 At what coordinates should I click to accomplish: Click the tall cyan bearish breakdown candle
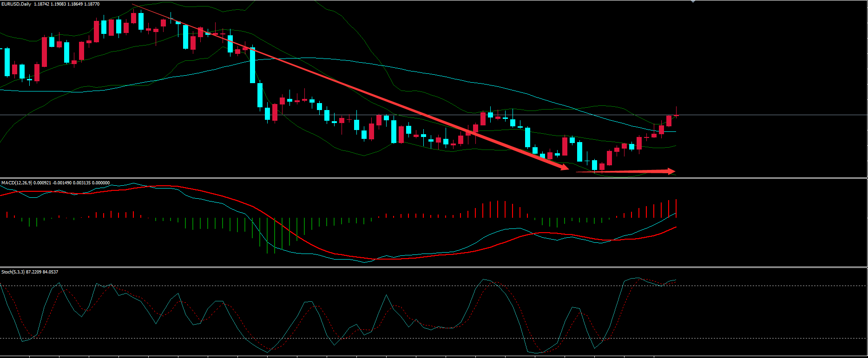click(x=252, y=65)
